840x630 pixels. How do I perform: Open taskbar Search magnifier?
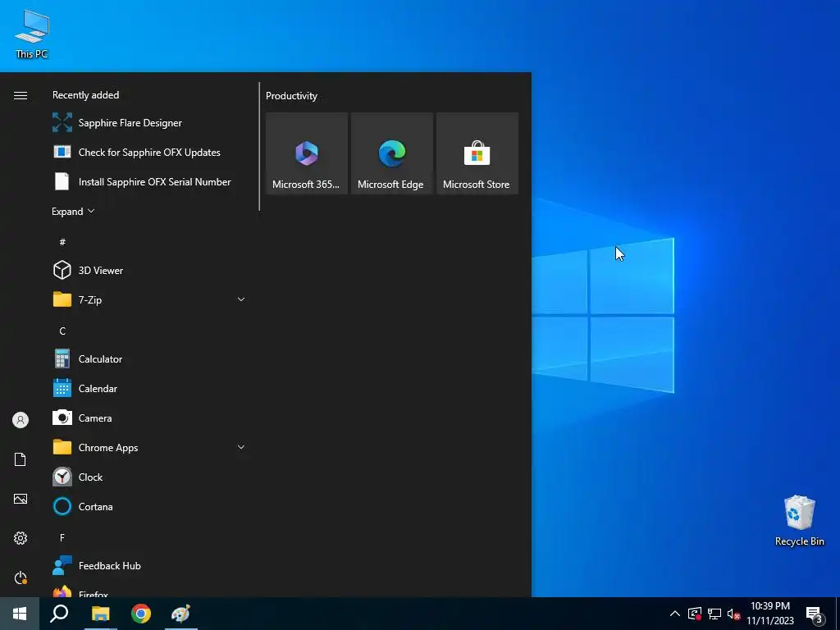(x=59, y=614)
